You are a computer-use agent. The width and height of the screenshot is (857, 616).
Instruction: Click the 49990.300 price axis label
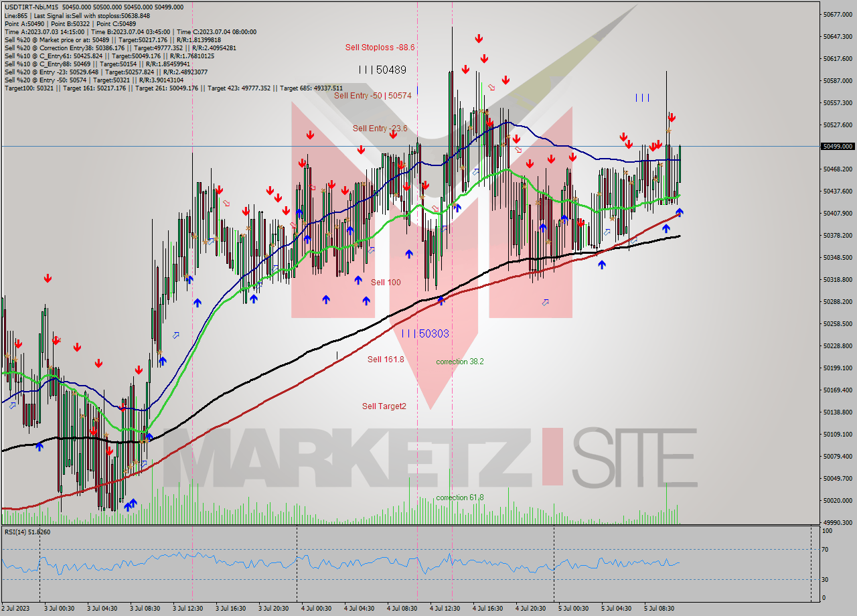tap(838, 522)
